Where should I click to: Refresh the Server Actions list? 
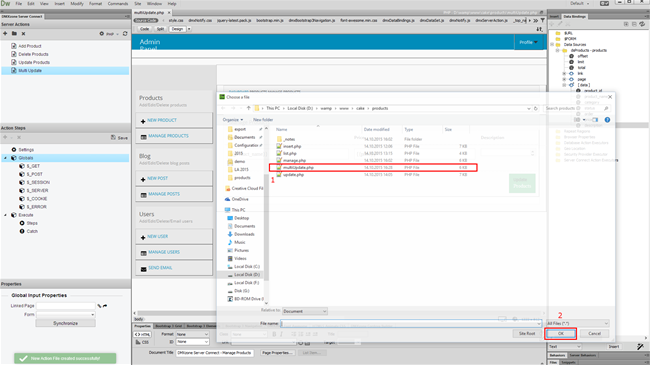[x=125, y=34]
